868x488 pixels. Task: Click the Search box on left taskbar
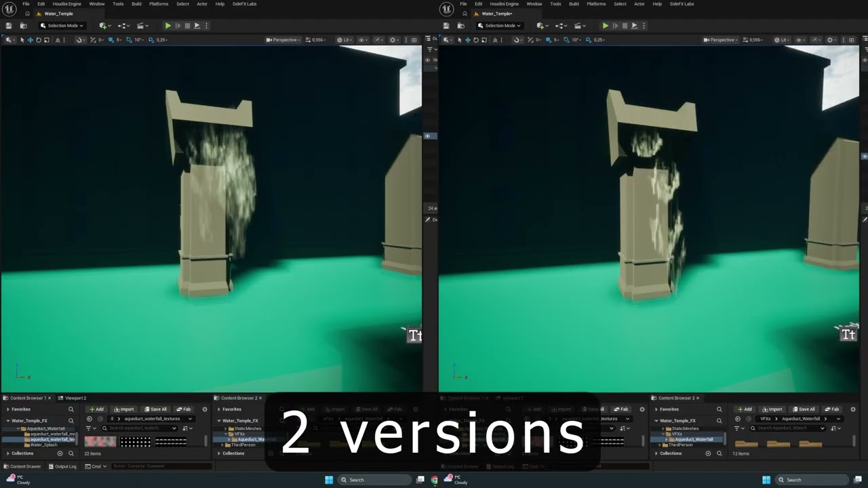tap(375, 480)
